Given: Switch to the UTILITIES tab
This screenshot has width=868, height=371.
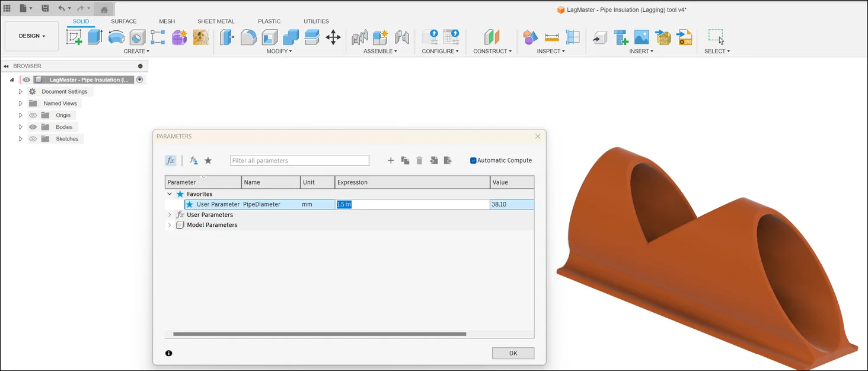Looking at the screenshot, I should pyautogui.click(x=316, y=21).
